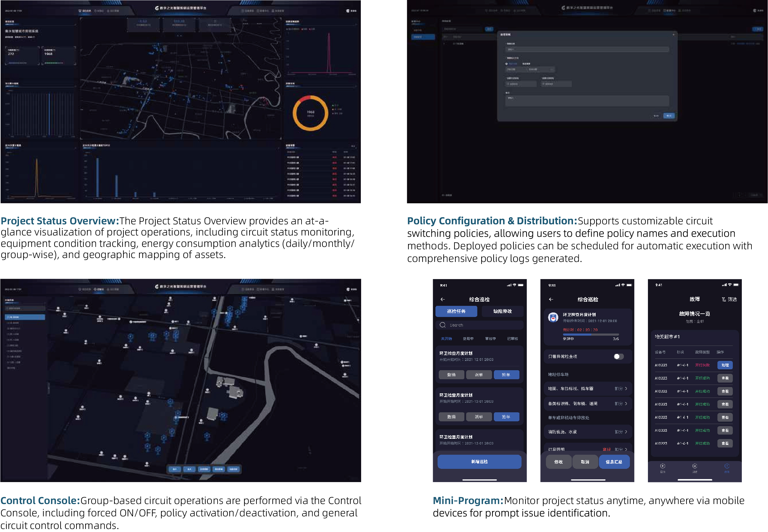Close the policy dialog with X icon
This screenshot has height=532, width=768.
pyautogui.click(x=673, y=34)
